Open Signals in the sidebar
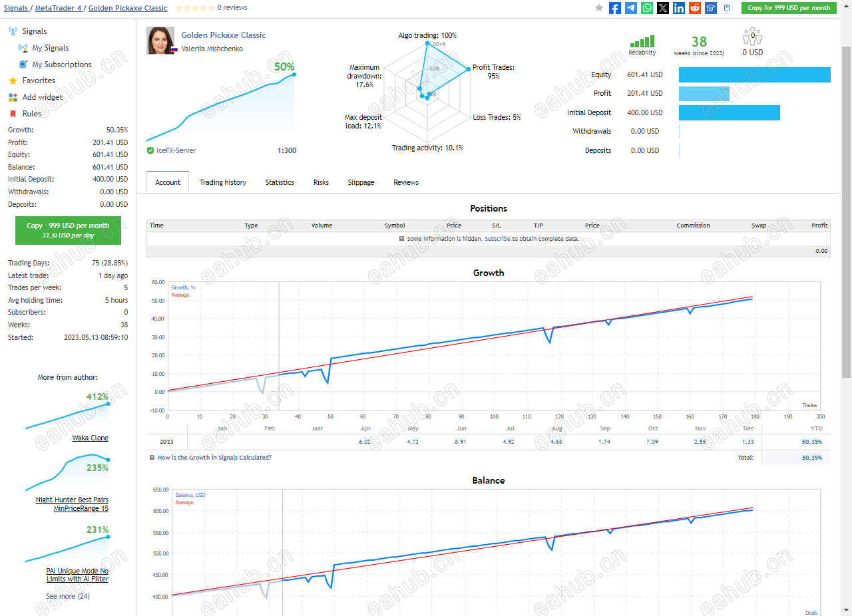Screen dimensions: 852x616 (x=35, y=31)
